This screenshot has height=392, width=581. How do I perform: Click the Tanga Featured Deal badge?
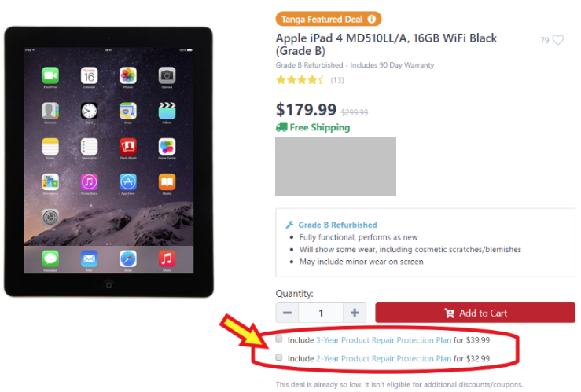coord(329,19)
